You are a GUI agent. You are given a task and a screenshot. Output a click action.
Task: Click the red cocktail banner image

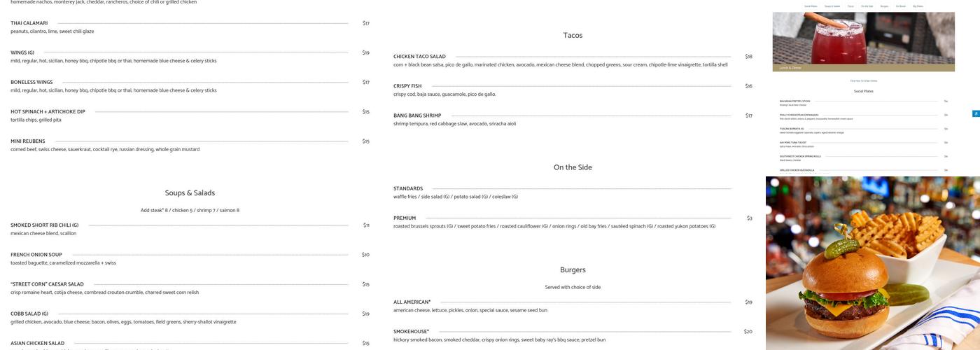[x=863, y=38]
